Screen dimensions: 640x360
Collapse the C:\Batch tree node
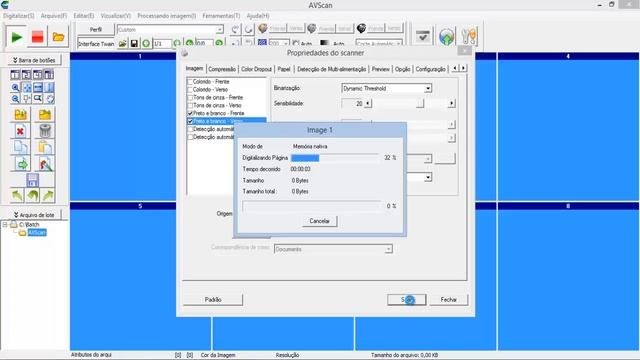pyautogui.click(x=5, y=224)
